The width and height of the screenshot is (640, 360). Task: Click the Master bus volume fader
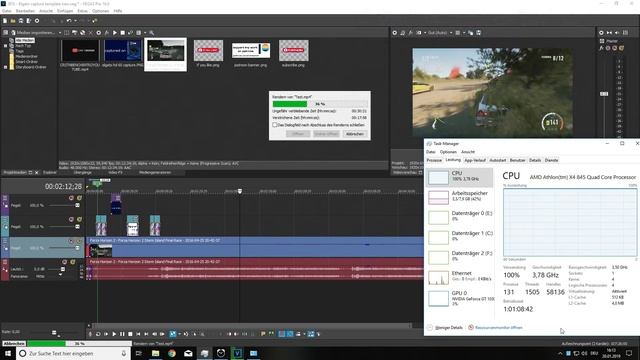[604, 94]
